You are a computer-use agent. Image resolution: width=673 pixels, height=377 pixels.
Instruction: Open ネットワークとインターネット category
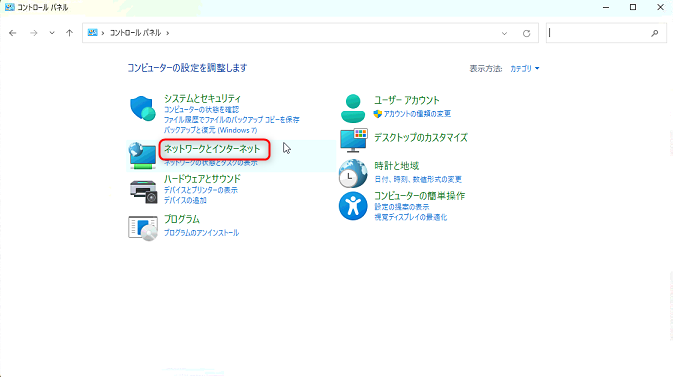(x=212, y=149)
